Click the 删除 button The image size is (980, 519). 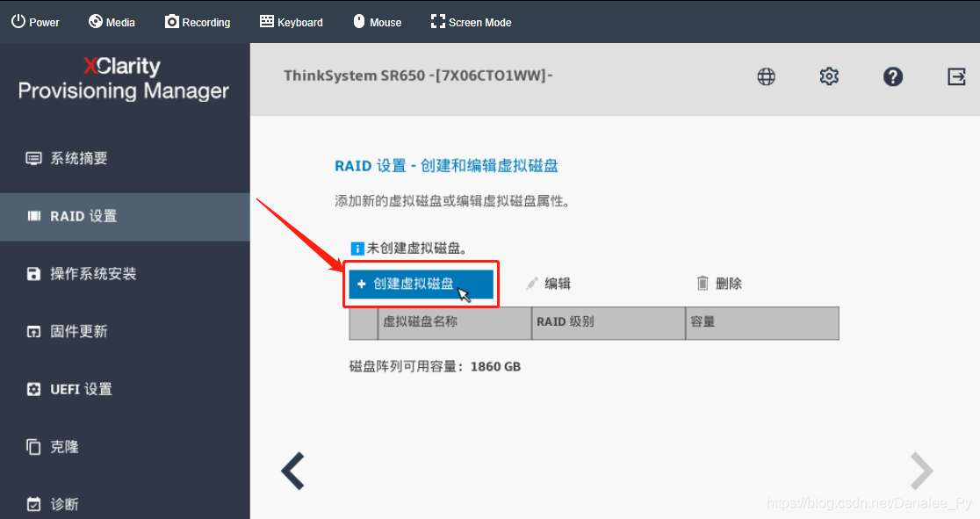[719, 284]
